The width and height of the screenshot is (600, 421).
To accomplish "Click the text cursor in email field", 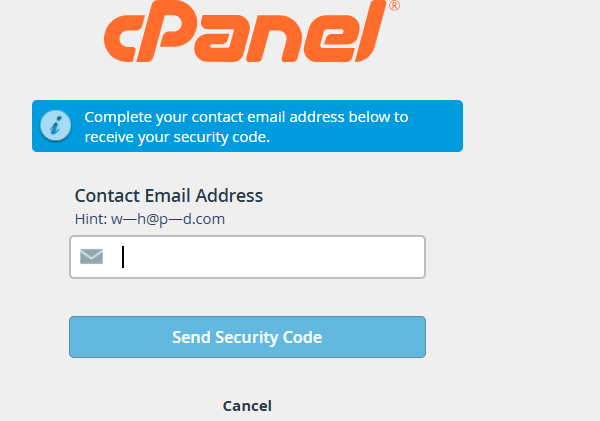I will click(x=123, y=257).
